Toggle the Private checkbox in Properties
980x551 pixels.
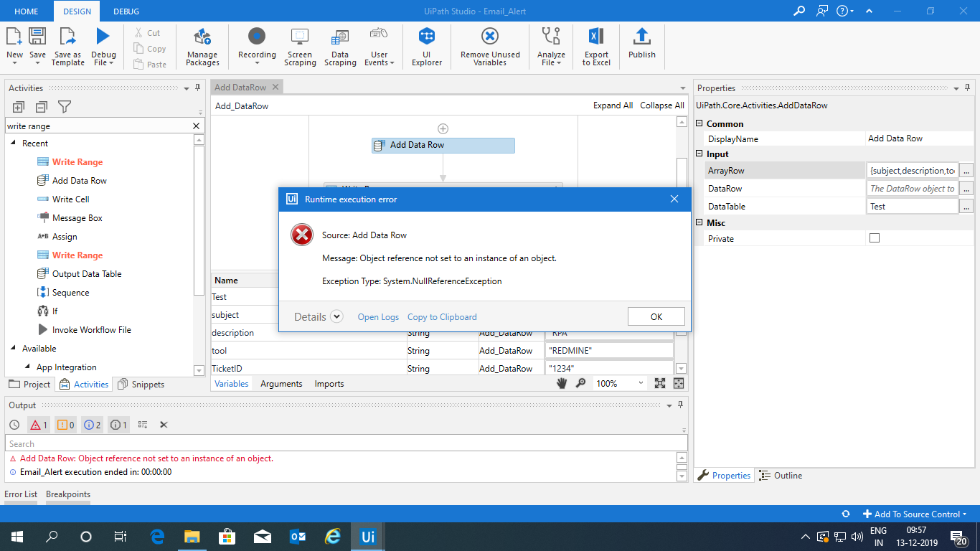click(x=874, y=238)
